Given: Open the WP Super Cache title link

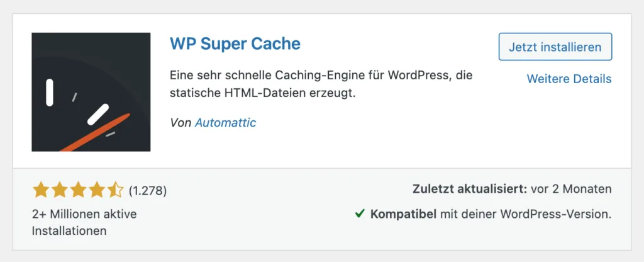Looking at the screenshot, I should pos(235,43).
